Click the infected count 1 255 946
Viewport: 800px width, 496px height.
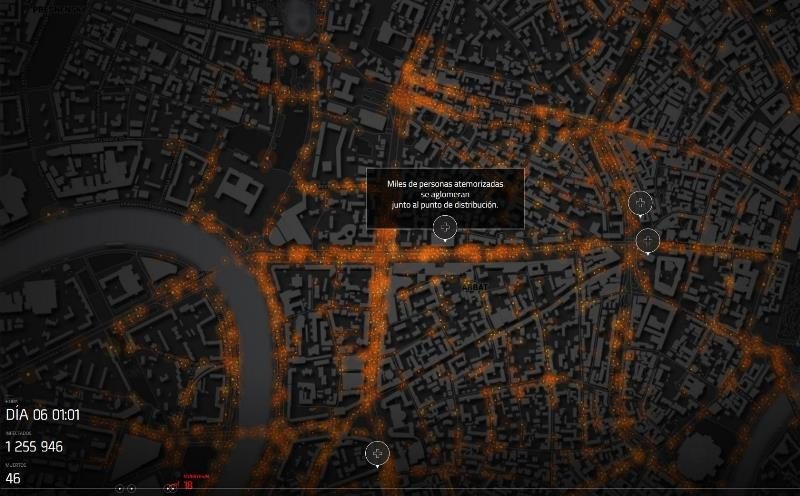click(x=35, y=447)
